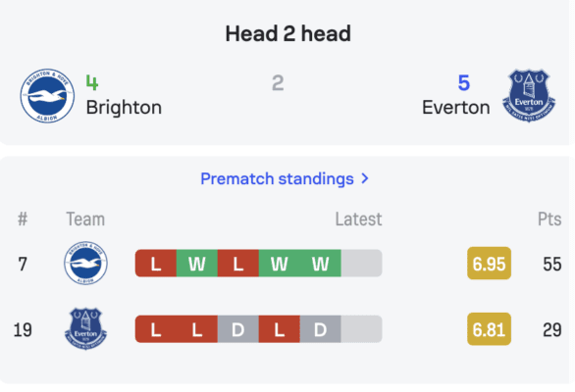Click the Pts column header
The image size is (575, 392).
tap(549, 220)
